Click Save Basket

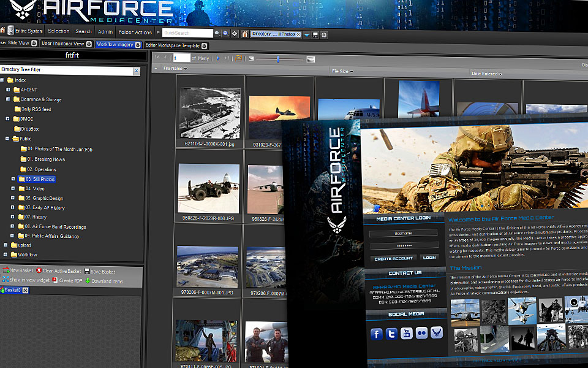point(99,272)
